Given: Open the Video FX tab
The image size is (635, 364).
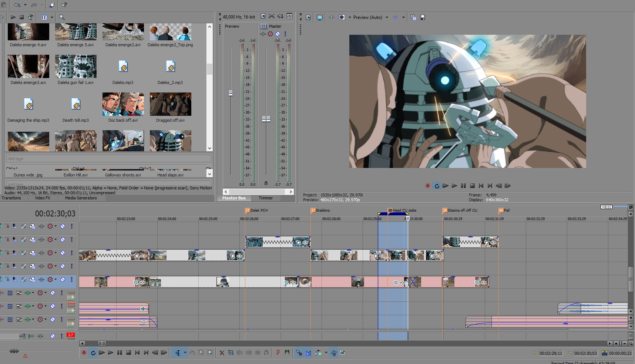Looking at the screenshot, I should coord(43,198).
